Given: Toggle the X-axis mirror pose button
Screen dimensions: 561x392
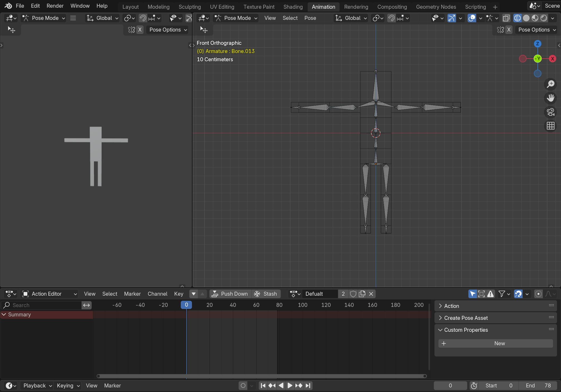Looking at the screenshot, I should [x=508, y=30].
